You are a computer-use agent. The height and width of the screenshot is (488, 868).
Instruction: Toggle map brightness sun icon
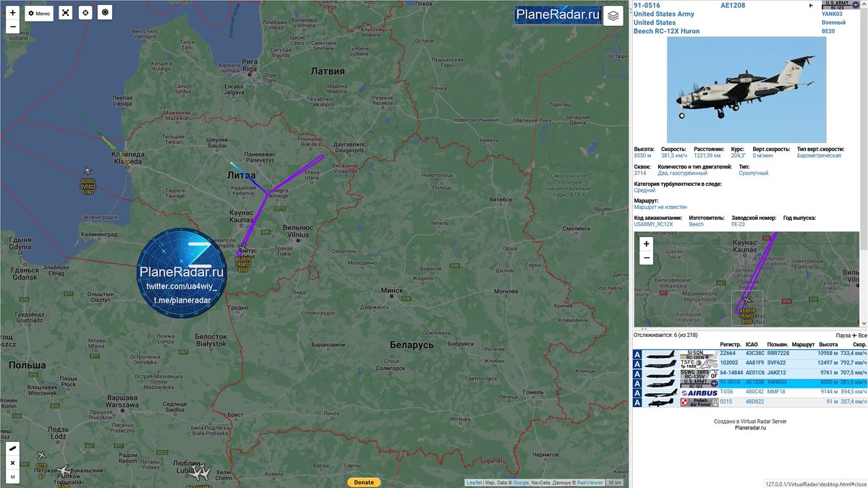[106, 13]
